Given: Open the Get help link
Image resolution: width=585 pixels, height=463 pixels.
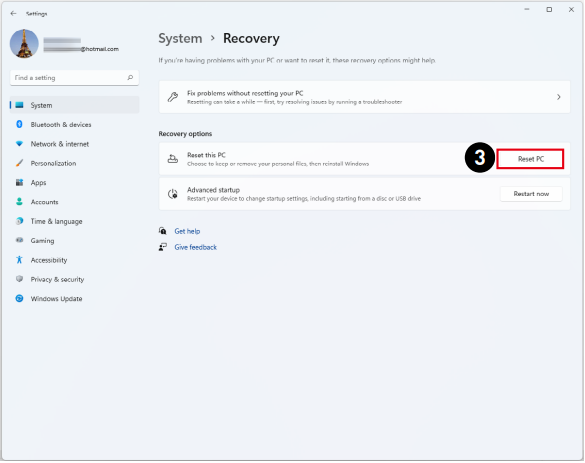Looking at the screenshot, I should point(187,231).
